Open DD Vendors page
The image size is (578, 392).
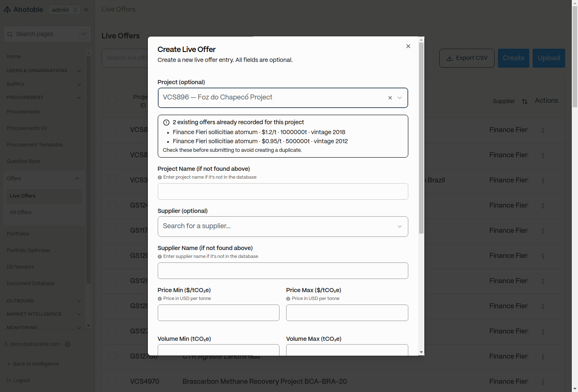pos(20,267)
